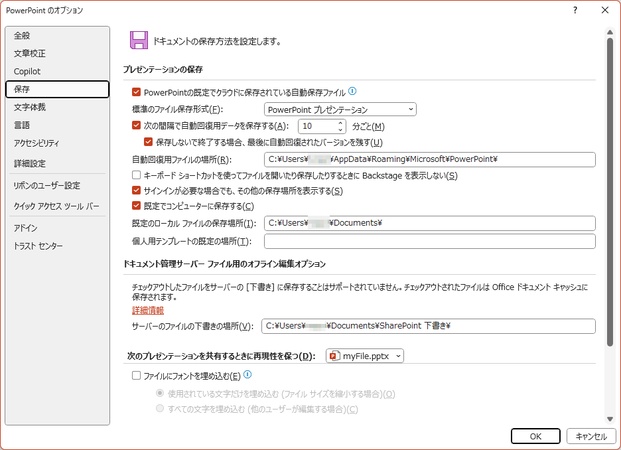Select the 保存 (Save) category
Image resolution: width=621 pixels, height=450 pixels.
tap(57, 89)
